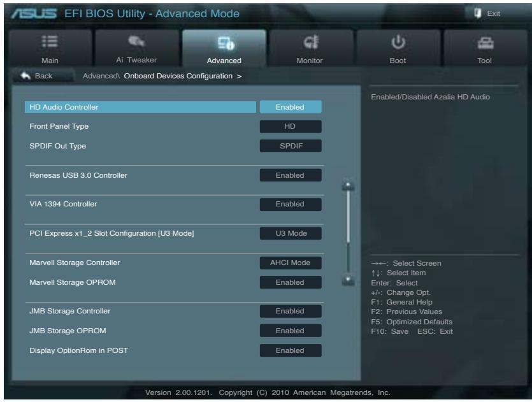This screenshot has width=532, height=402.
Task: Click the F5: Optimized Defaults hint
Action: click(412, 322)
